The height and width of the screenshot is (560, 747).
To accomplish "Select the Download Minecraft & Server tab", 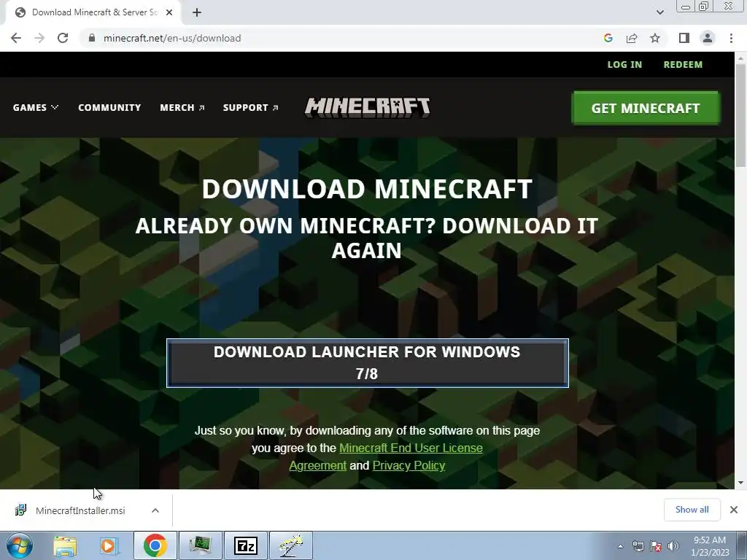I will tap(93, 12).
